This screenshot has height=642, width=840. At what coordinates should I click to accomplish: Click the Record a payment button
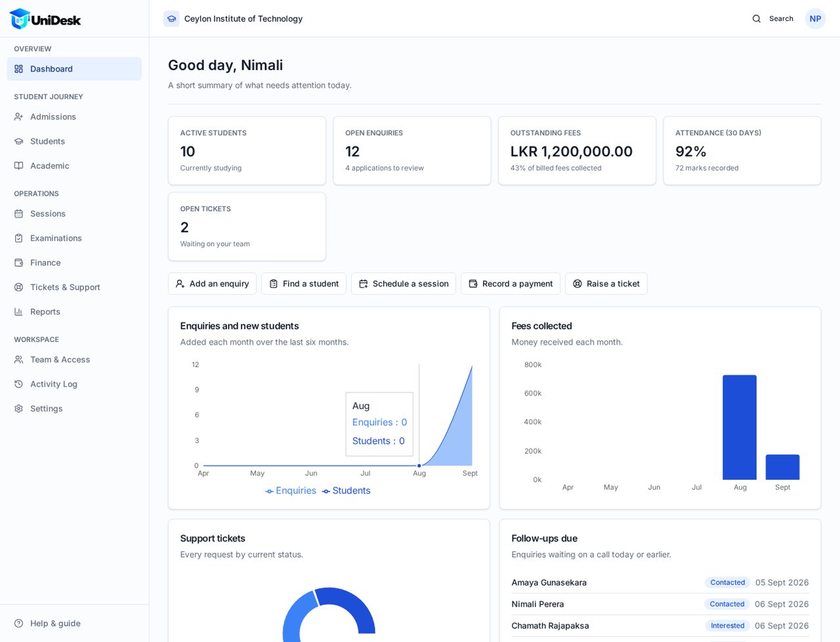511,284
